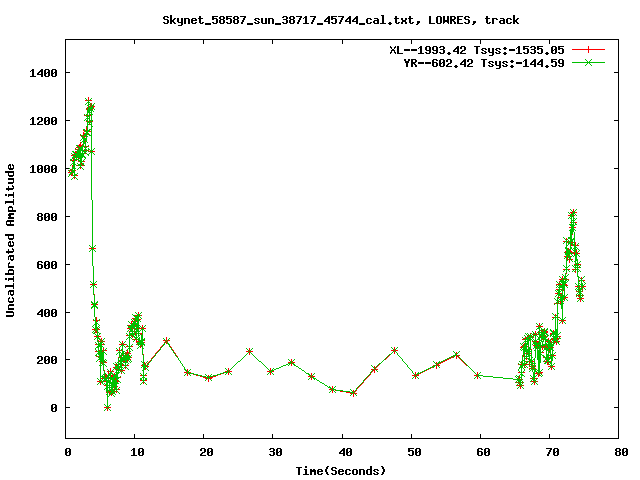
Task: Click the 50 x-axis tick label
Action: point(414,452)
